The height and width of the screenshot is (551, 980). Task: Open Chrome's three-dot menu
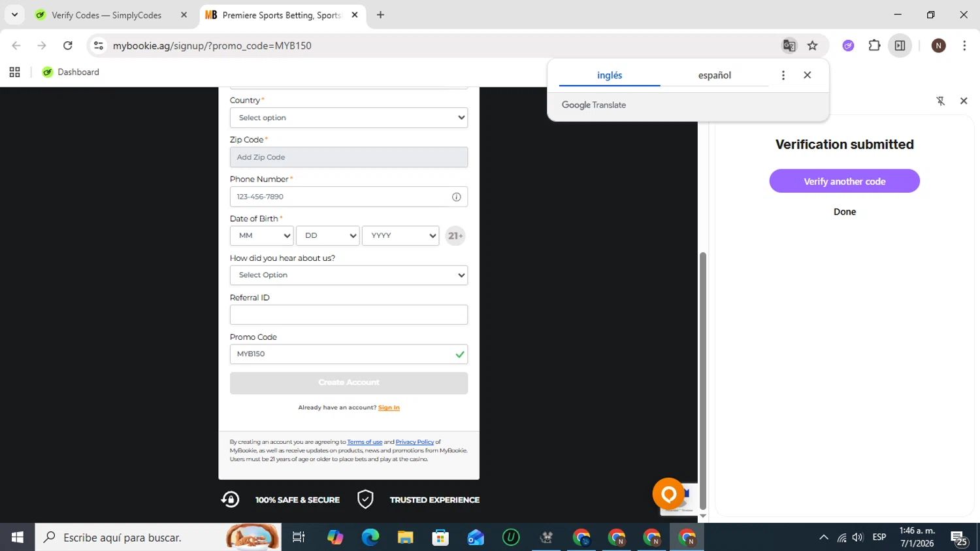pyautogui.click(x=964, y=46)
